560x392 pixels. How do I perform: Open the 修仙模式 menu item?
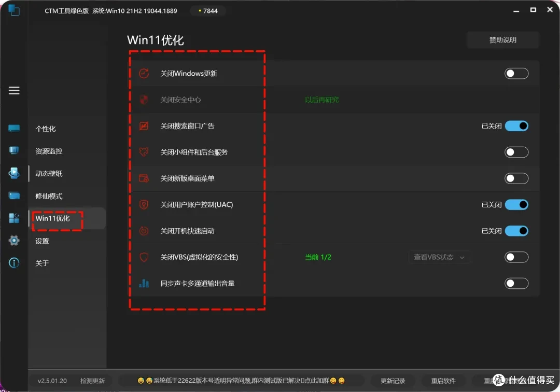tap(49, 196)
